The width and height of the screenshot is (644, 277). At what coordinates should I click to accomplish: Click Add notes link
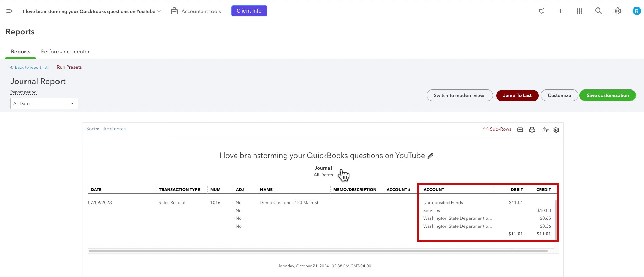(x=115, y=129)
